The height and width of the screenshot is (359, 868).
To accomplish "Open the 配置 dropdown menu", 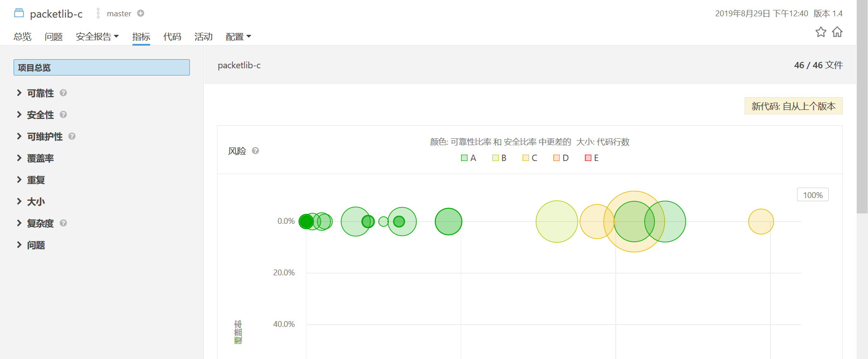I will point(238,37).
